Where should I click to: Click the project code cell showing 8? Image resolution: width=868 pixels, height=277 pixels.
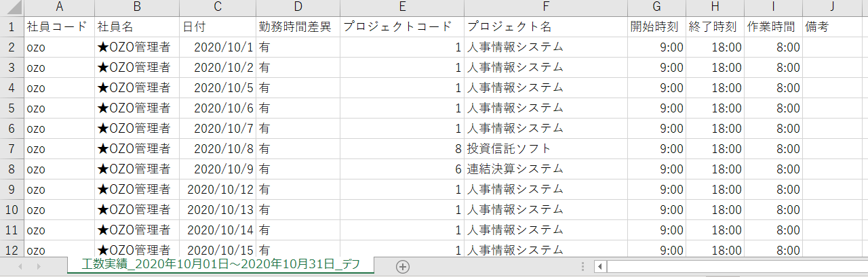tap(401, 148)
